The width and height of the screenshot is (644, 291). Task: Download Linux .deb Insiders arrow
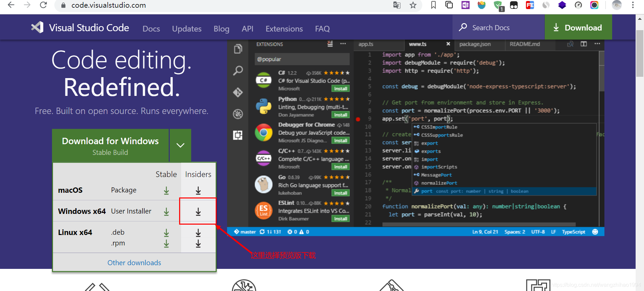click(198, 232)
